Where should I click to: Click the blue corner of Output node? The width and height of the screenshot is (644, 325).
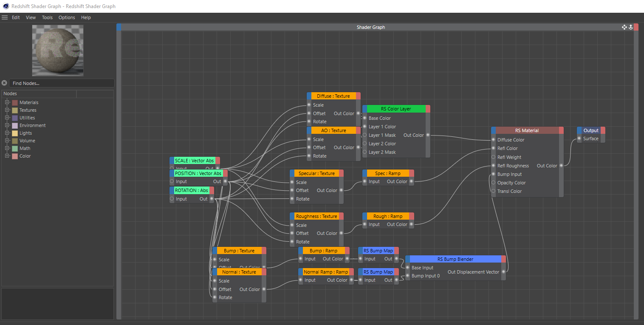[579, 130]
